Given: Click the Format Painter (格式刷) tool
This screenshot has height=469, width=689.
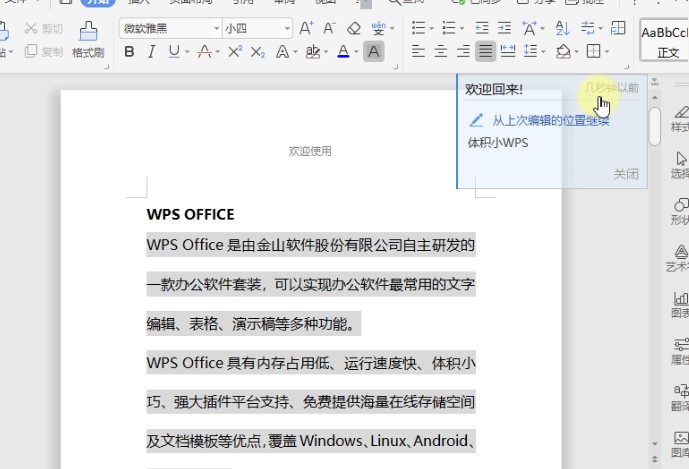Looking at the screenshot, I should (x=88, y=40).
